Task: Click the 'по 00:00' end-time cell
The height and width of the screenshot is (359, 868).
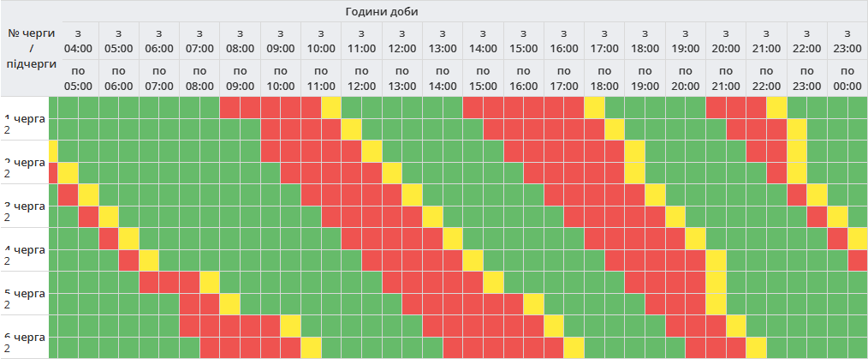Action: [847, 78]
